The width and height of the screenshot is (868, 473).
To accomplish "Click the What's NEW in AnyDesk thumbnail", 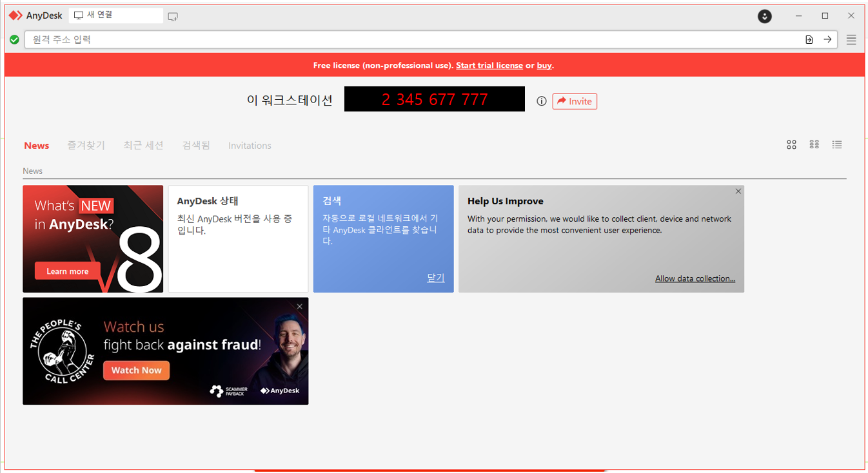I will (x=93, y=239).
